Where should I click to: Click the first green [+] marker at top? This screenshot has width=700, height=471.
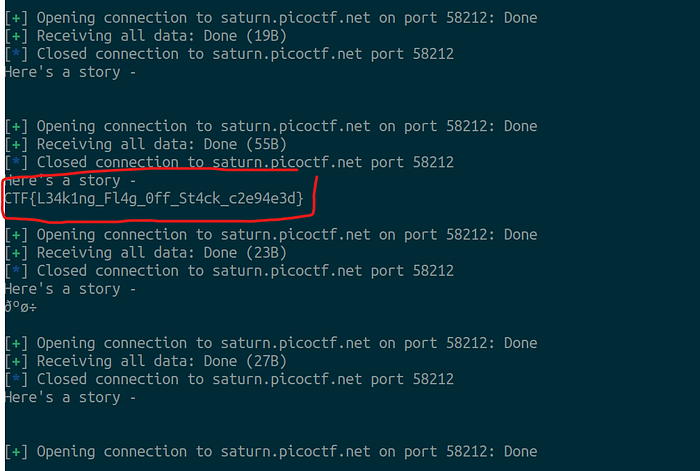coord(16,18)
